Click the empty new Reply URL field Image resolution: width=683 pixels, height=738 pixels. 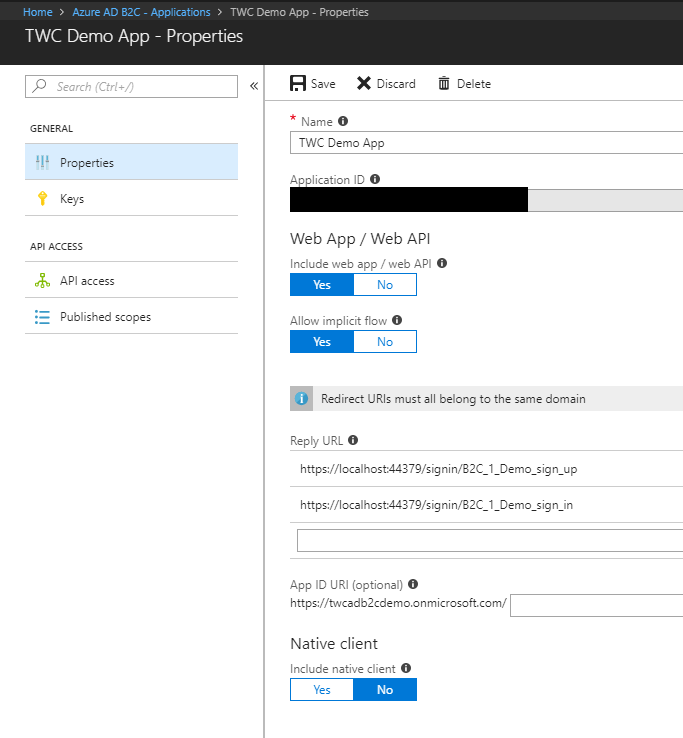490,540
